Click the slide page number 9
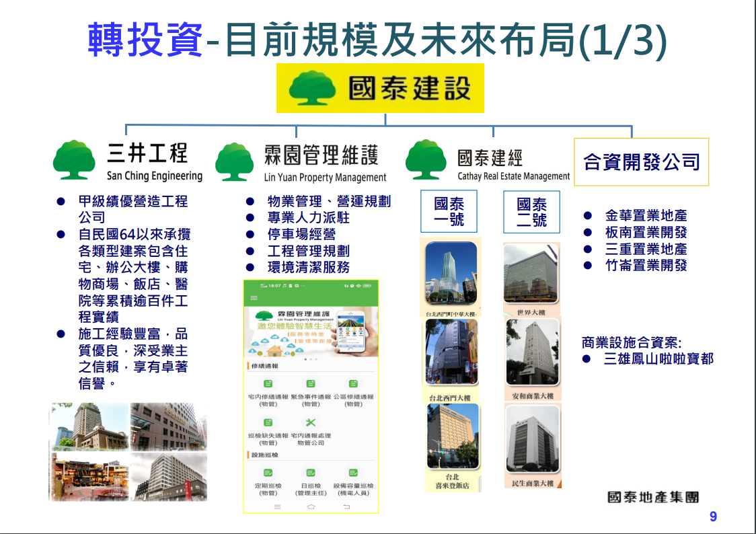Viewport: 756px width, 534px height. click(713, 517)
